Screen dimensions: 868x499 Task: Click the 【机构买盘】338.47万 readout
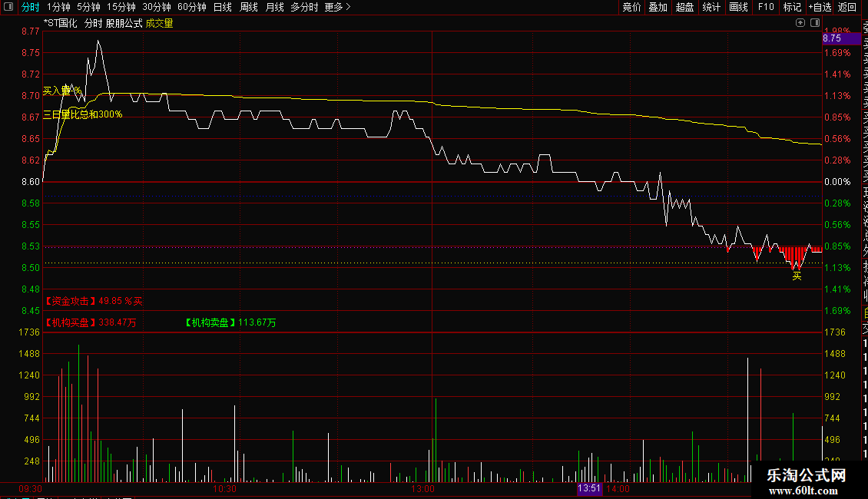click(x=90, y=322)
